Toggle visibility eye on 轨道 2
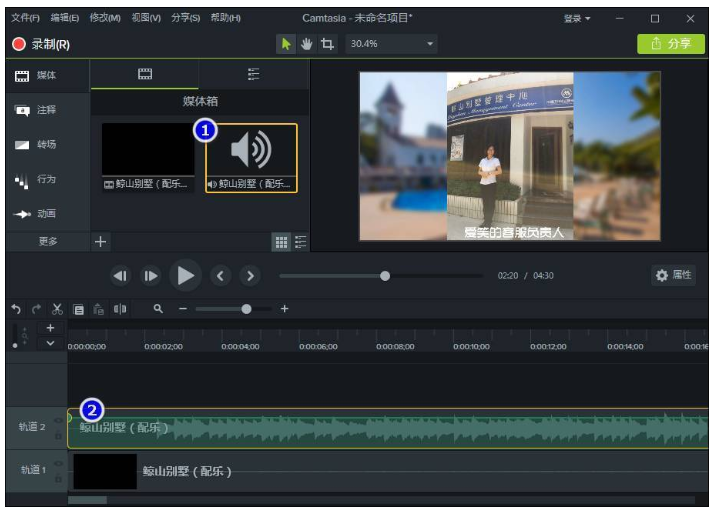 58,418
